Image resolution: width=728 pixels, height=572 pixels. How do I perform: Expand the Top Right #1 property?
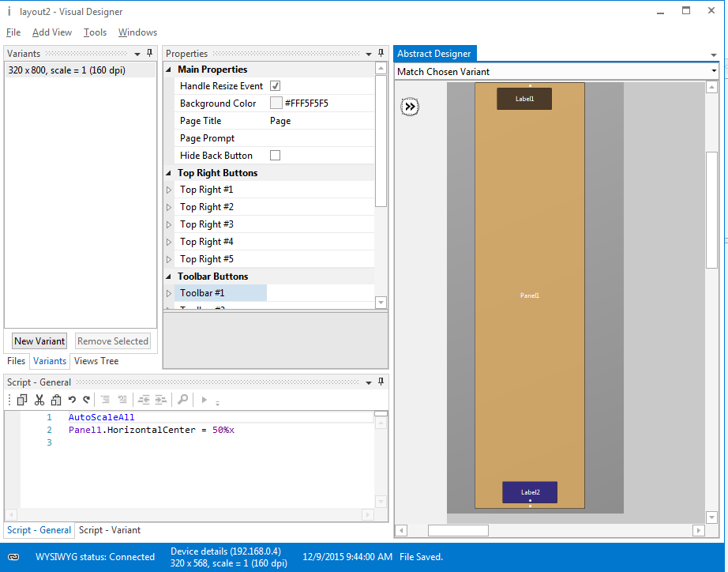[x=168, y=190]
